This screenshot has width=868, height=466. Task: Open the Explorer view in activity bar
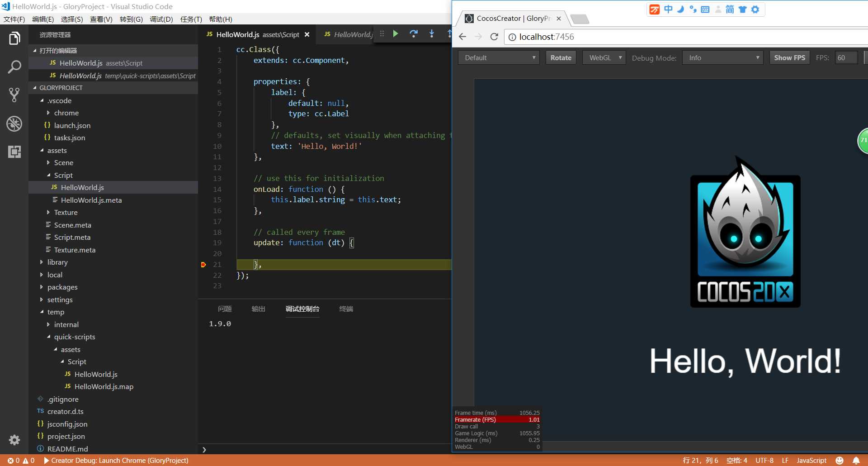click(14, 38)
